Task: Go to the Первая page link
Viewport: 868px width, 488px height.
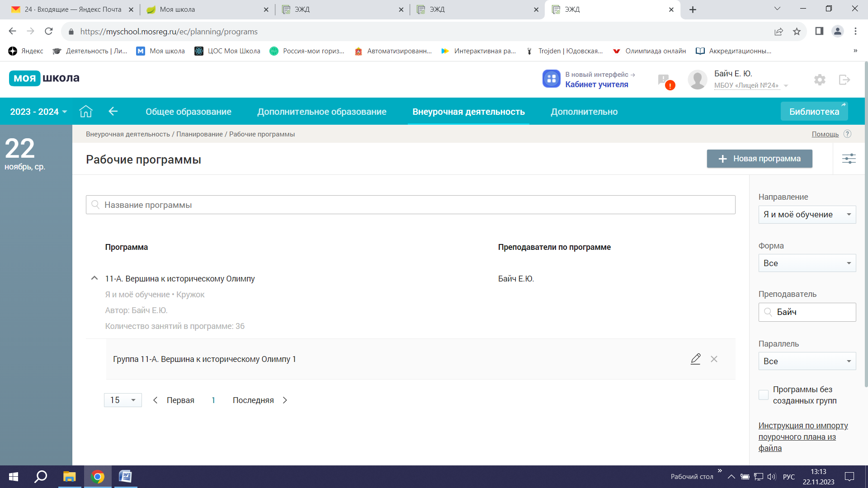Action: pyautogui.click(x=180, y=400)
